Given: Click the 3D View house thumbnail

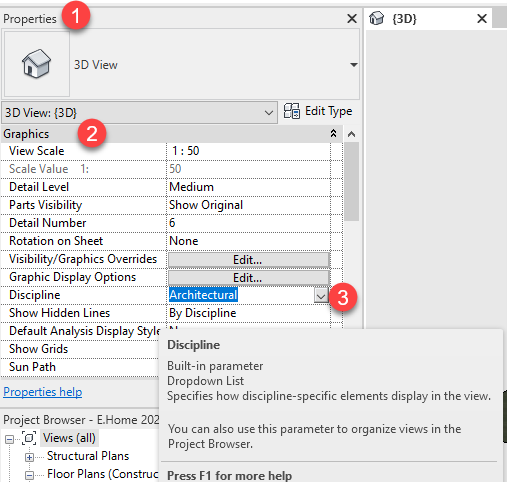Looking at the screenshot, I should (x=36, y=64).
